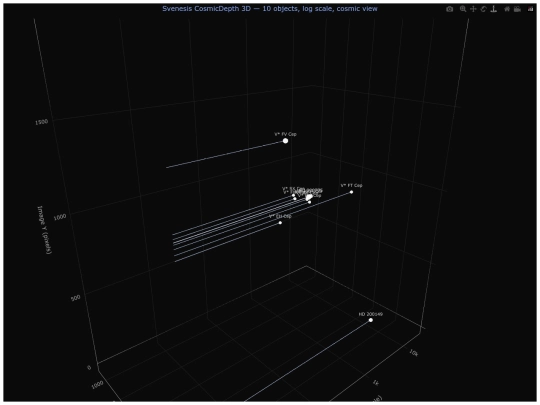Click the V* EU Cep marker
The width and height of the screenshot is (540, 405).
280,223
